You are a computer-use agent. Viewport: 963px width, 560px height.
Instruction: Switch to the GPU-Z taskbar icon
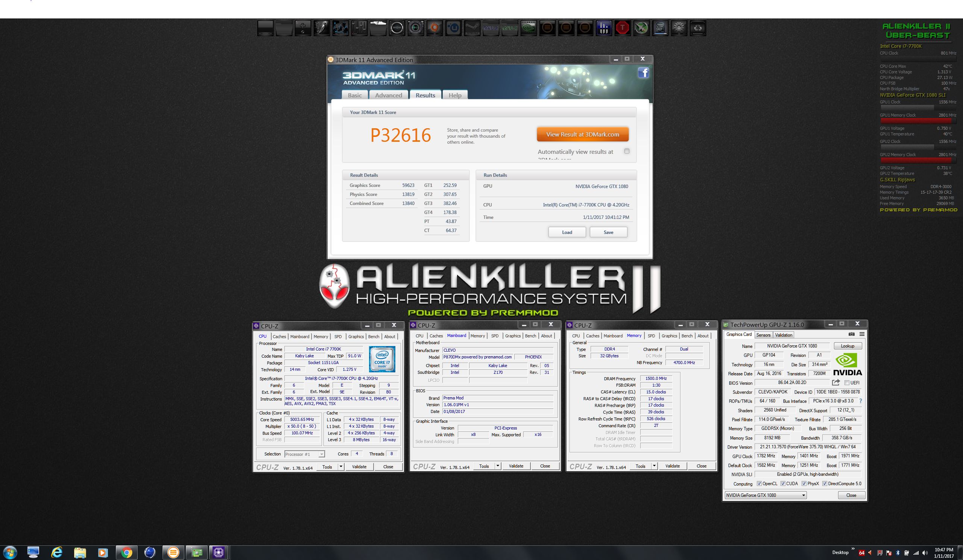pyautogui.click(x=196, y=552)
